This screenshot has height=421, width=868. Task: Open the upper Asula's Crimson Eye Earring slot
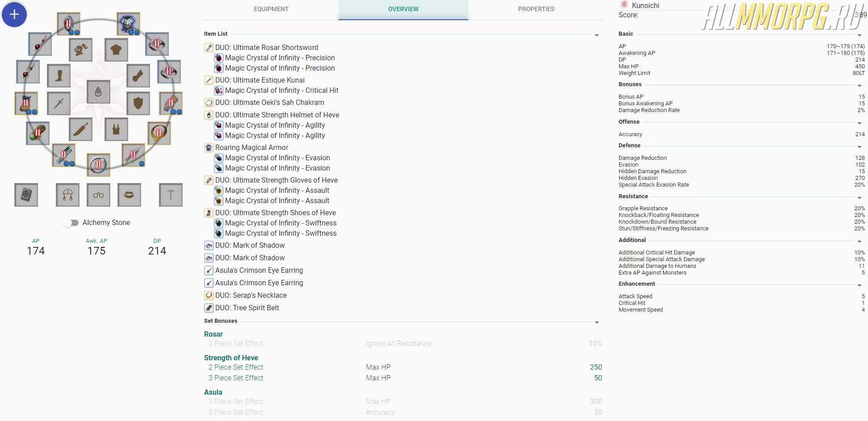40,44
